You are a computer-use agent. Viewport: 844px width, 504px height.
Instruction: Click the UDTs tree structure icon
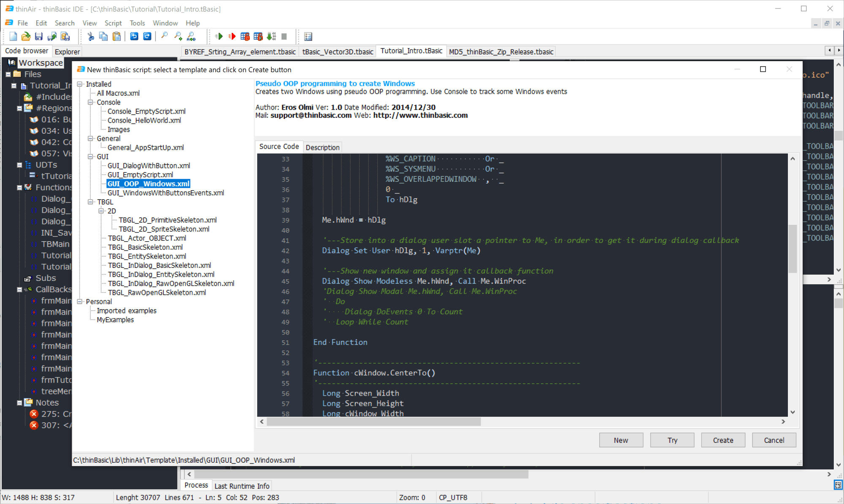pos(28,164)
